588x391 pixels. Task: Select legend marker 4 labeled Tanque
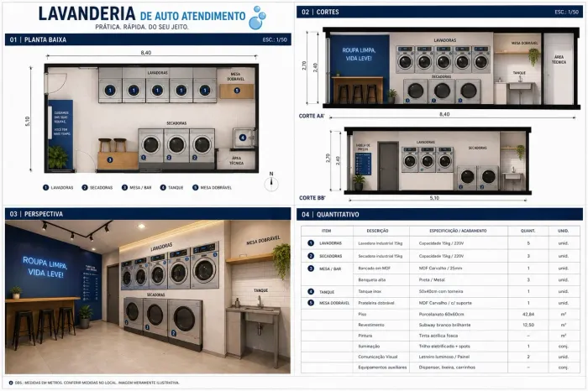point(163,187)
